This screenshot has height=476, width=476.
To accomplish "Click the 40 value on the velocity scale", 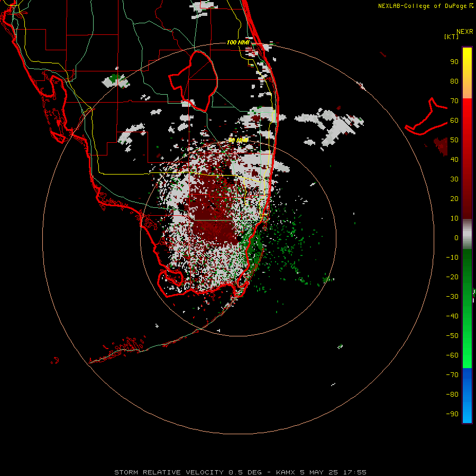I will point(454,160).
